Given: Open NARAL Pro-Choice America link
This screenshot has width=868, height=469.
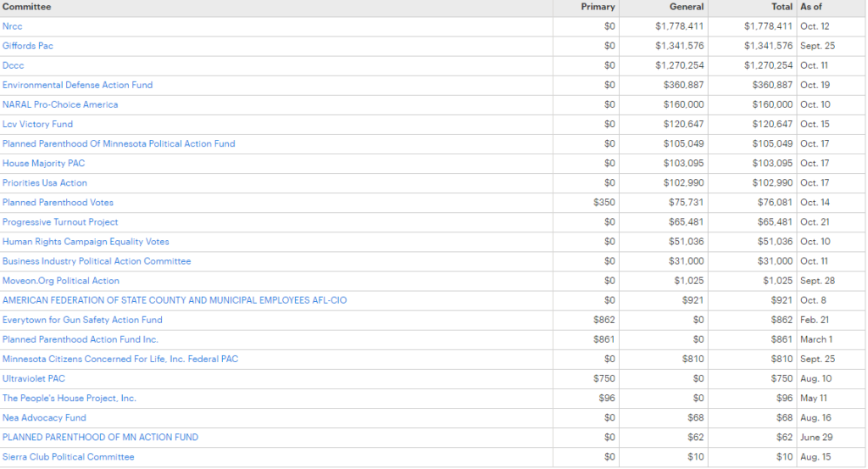Looking at the screenshot, I should pos(60,104).
